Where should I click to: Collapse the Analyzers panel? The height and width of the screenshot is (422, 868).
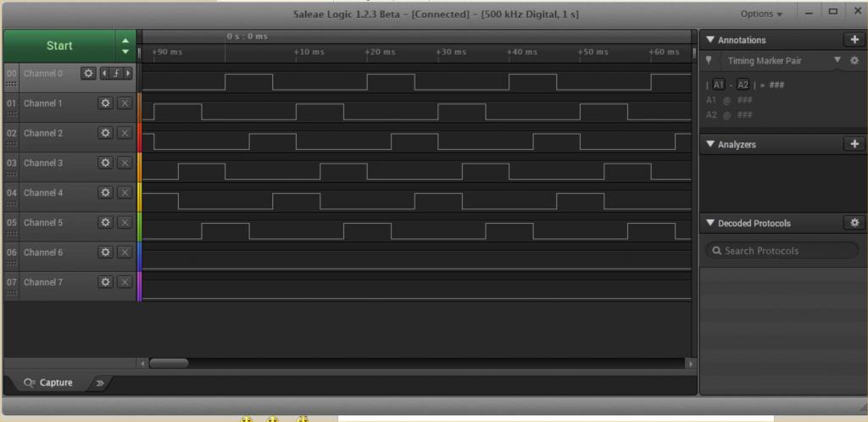tap(710, 144)
